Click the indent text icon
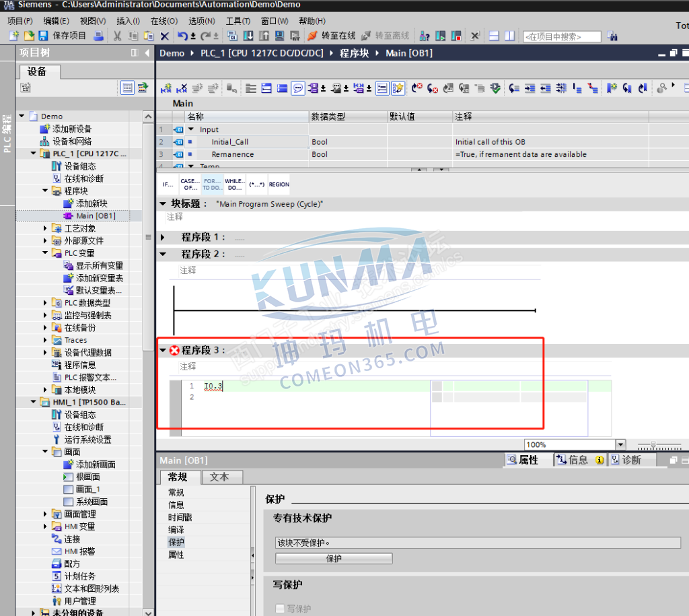This screenshot has height=616, width=689. pos(530,88)
